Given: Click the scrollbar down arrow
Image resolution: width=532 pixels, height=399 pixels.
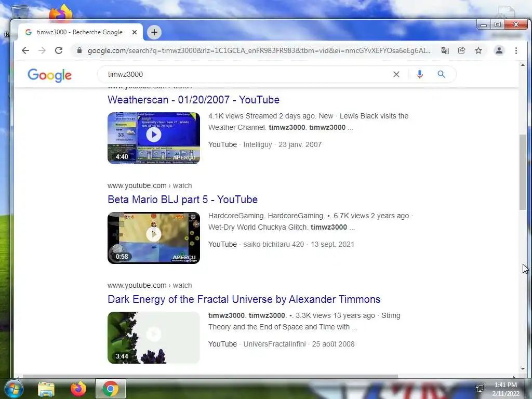Looking at the screenshot, I should pos(523,369).
